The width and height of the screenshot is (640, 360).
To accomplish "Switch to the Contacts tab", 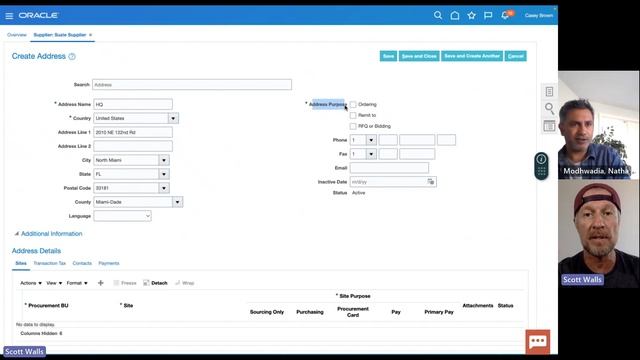I will [x=82, y=263].
